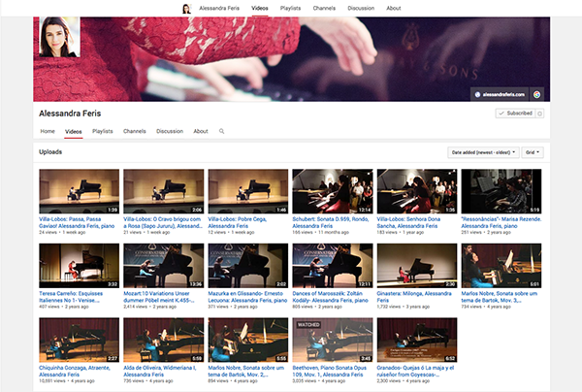Viewport: 582px width, 392px height.
Task: Play the 5:59 Widmeriana I thumbnail
Action: pos(163,340)
